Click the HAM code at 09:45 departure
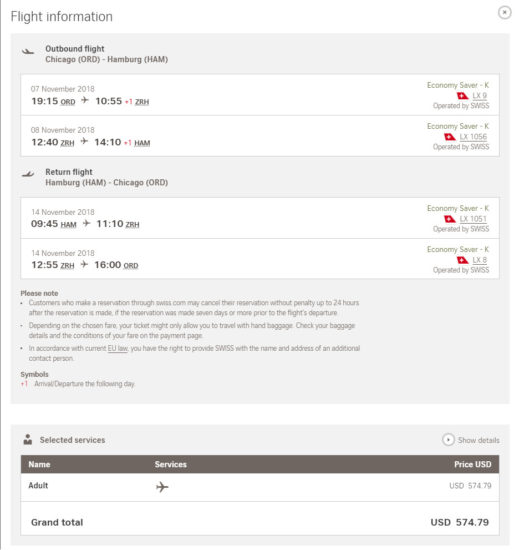Viewport: 519px width, 550px height. [68, 224]
